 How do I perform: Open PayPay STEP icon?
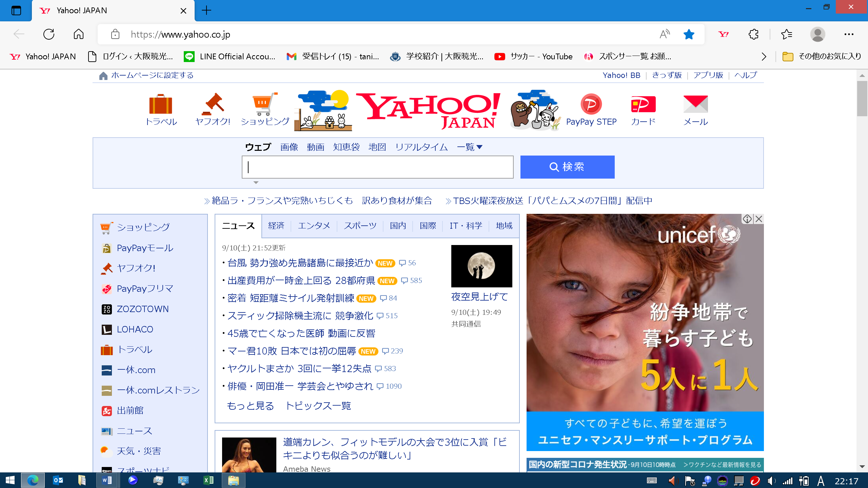point(591,104)
